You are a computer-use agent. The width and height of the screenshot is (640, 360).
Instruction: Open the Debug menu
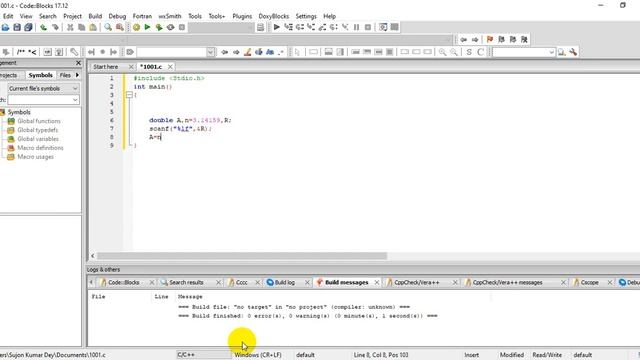(x=117, y=16)
